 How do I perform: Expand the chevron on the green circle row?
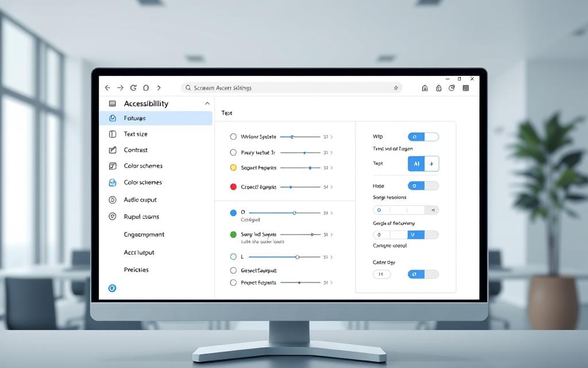coord(331,235)
